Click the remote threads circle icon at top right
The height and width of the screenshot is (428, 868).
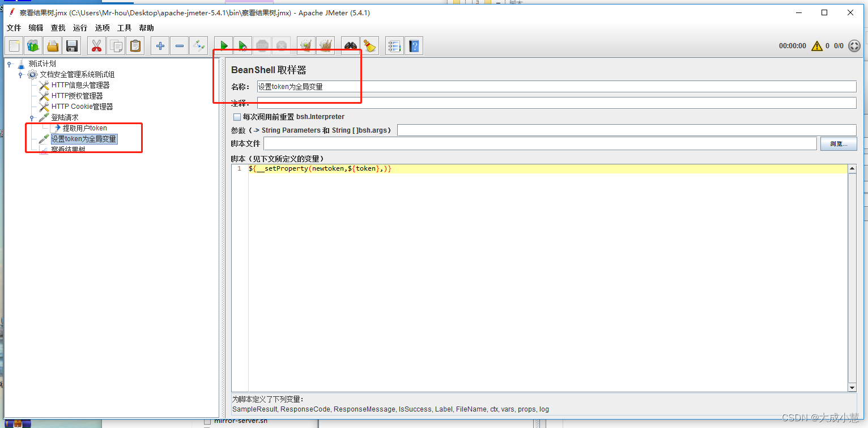(854, 46)
